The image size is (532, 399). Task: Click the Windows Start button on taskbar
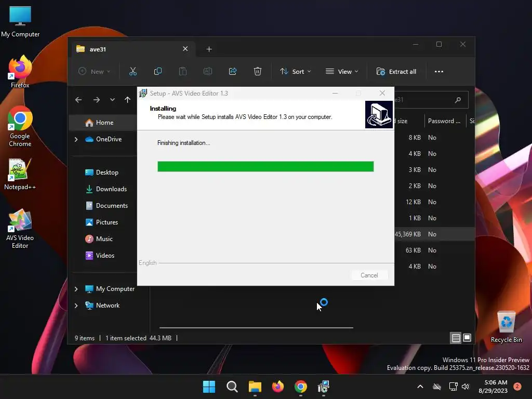click(x=209, y=387)
